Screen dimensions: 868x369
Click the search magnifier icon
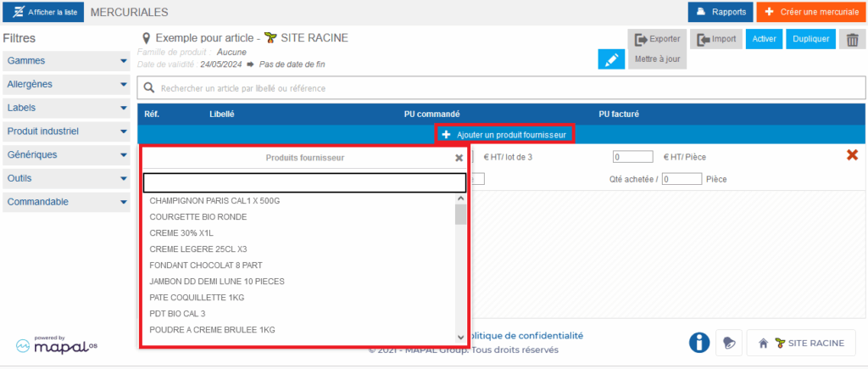(149, 88)
